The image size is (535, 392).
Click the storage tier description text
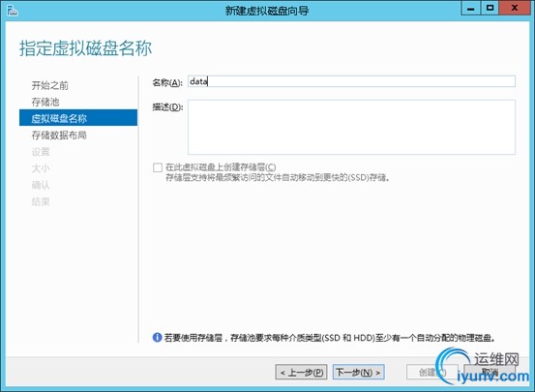coord(278,177)
